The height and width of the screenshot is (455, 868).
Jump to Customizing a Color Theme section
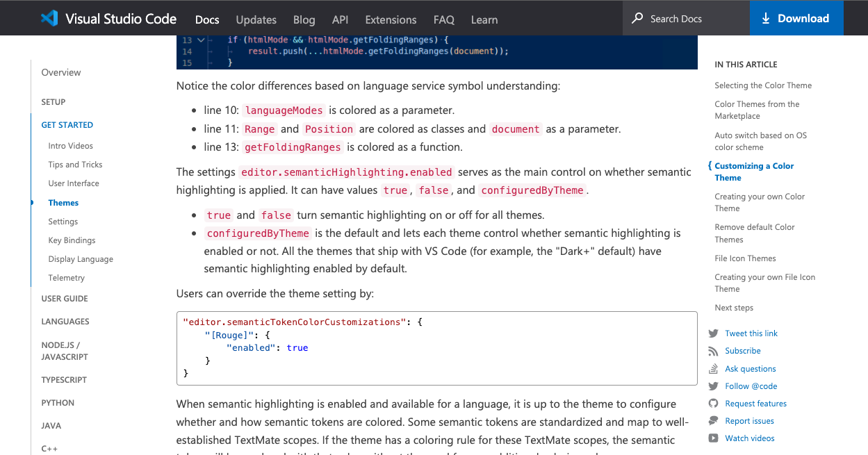click(754, 172)
